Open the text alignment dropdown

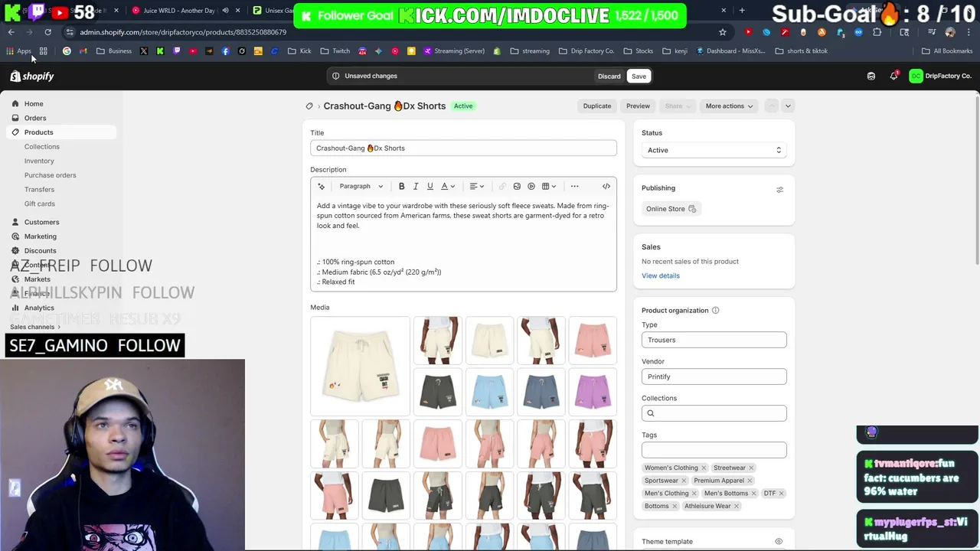point(476,186)
